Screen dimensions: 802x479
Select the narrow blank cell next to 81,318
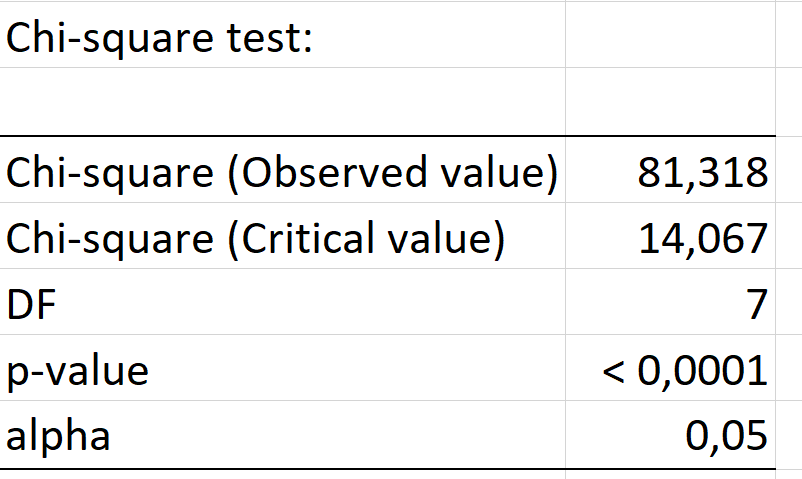tap(789, 170)
